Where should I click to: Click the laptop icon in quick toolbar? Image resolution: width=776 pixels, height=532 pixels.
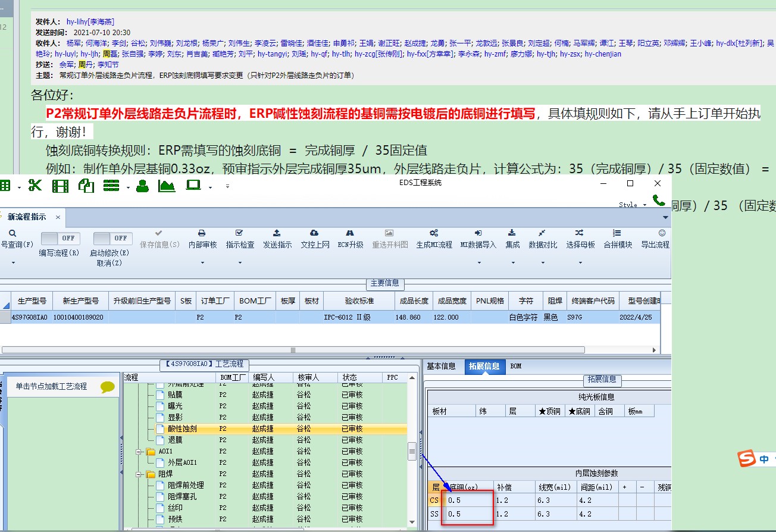pyautogui.click(x=193, y=186)
